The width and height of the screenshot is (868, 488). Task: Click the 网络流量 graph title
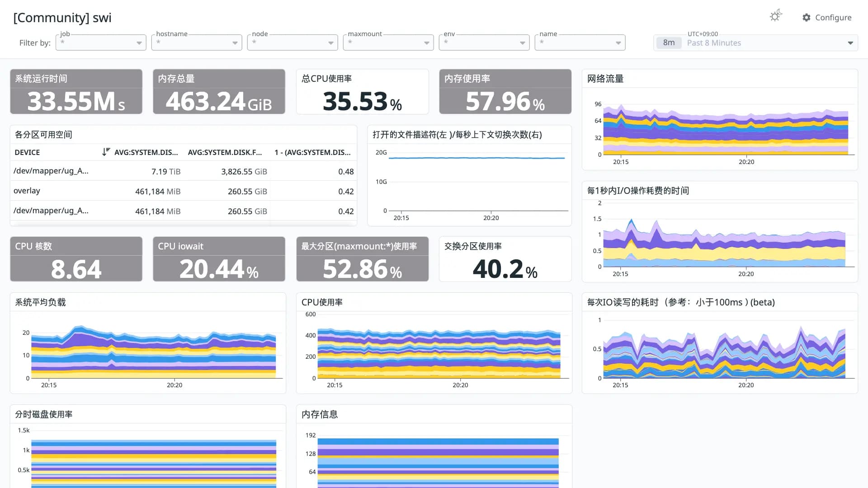[605, 79]
